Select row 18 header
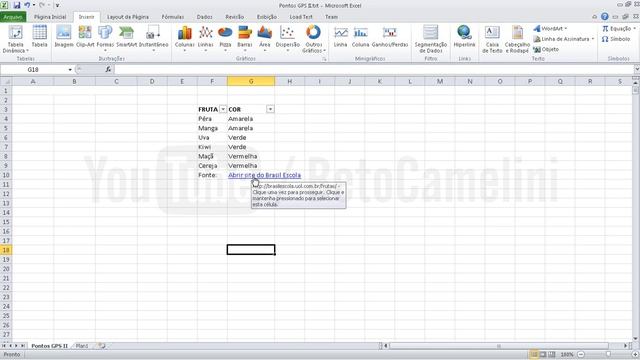640x360 pixels. [6, 250]
